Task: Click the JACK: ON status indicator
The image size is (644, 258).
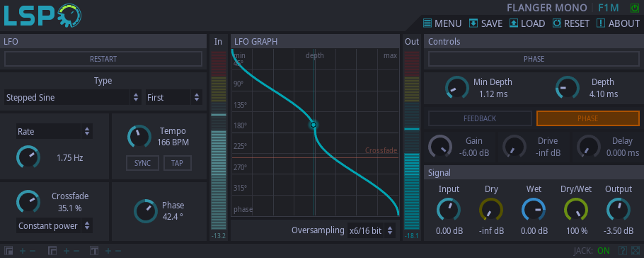Action: click(592, 251)
